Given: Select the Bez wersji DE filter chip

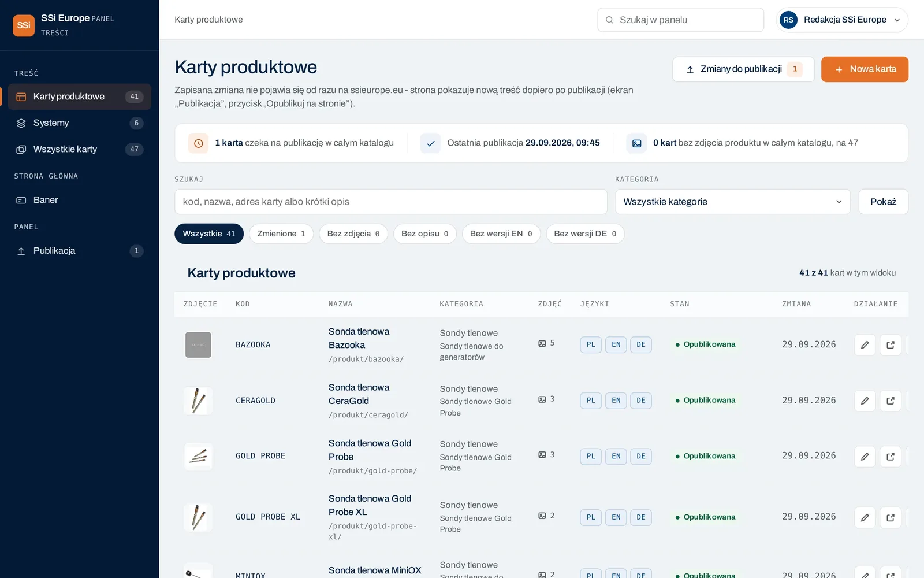Looking at the screenshot, I should point(585,234).
